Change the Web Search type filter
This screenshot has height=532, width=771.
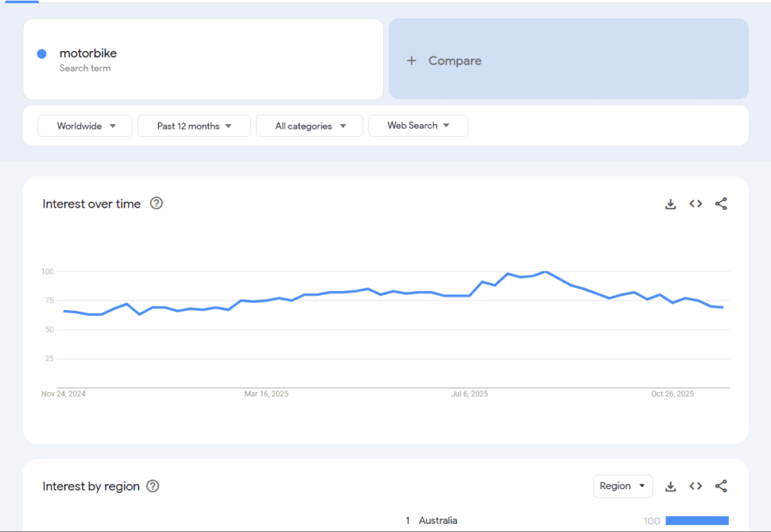pyautogui.click(x=418, y=126)
